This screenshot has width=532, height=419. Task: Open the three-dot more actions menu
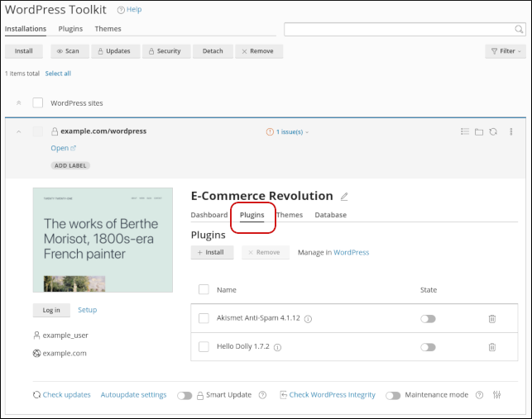click(511, 131)
